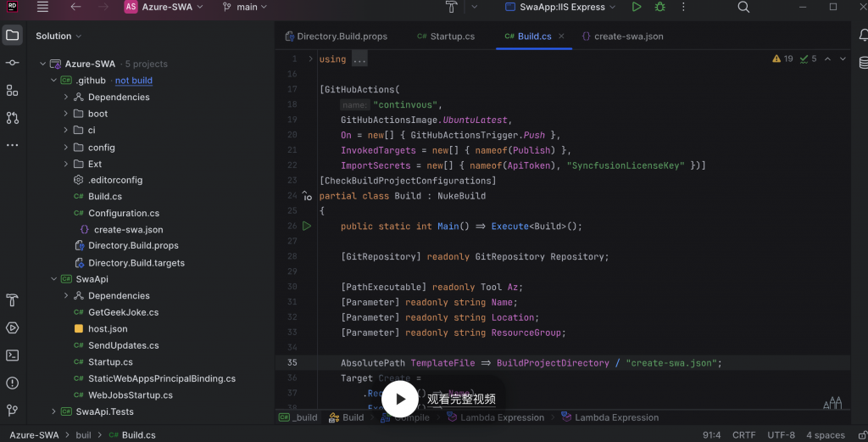This screenshot has width=868, height=442.
Task: Open more actions three-dot menu
Action: (683, 7)
